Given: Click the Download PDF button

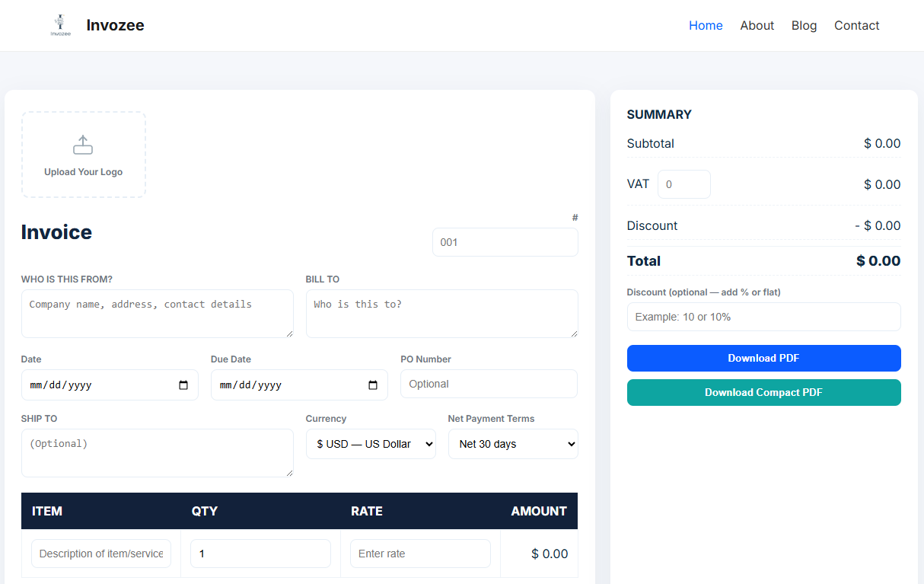Looking at the screenshot, I should (x=763, y=358).
